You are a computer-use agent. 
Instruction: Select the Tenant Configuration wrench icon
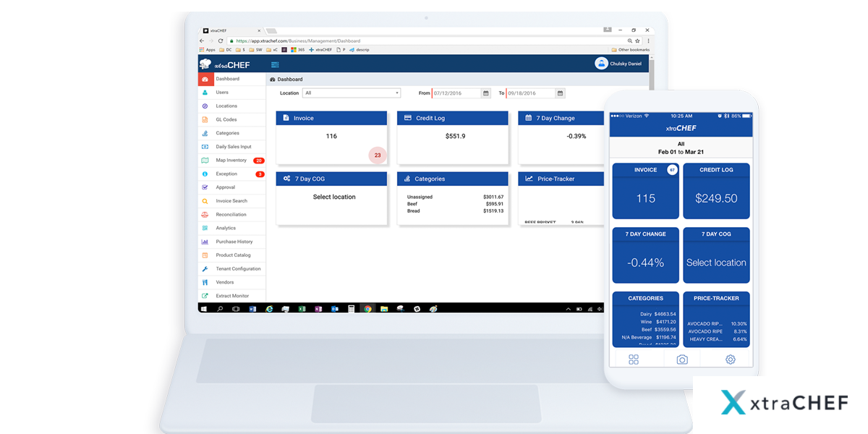206,268
